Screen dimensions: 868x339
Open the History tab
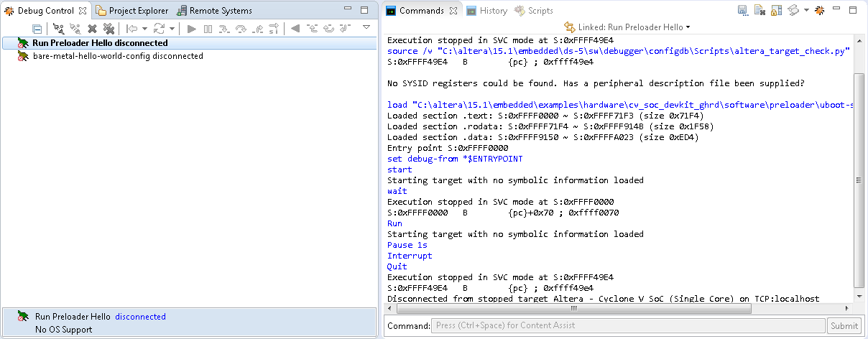click(x=487, y=11)
